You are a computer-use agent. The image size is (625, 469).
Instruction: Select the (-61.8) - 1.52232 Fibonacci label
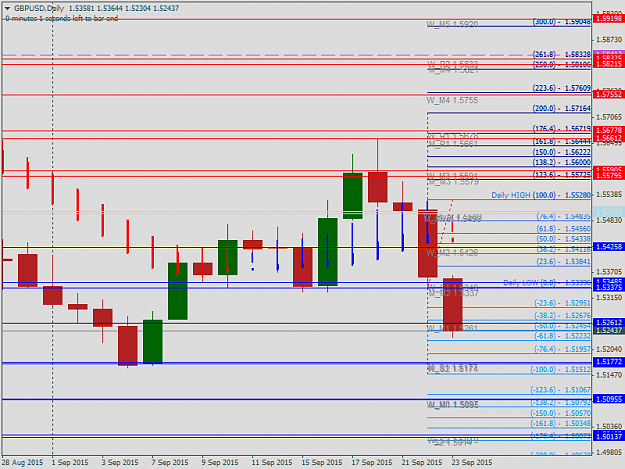coord(562,336)
